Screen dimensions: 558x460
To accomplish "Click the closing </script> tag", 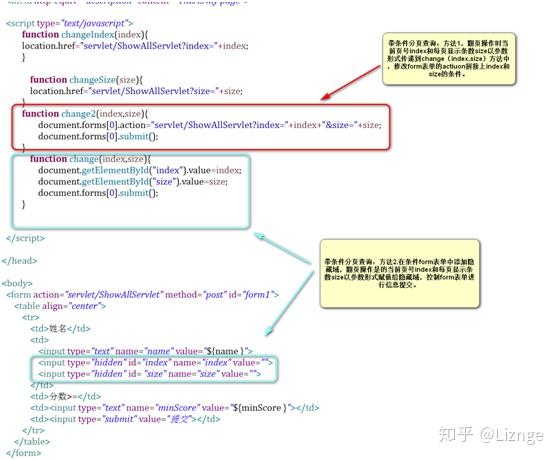I will (26, 238).
